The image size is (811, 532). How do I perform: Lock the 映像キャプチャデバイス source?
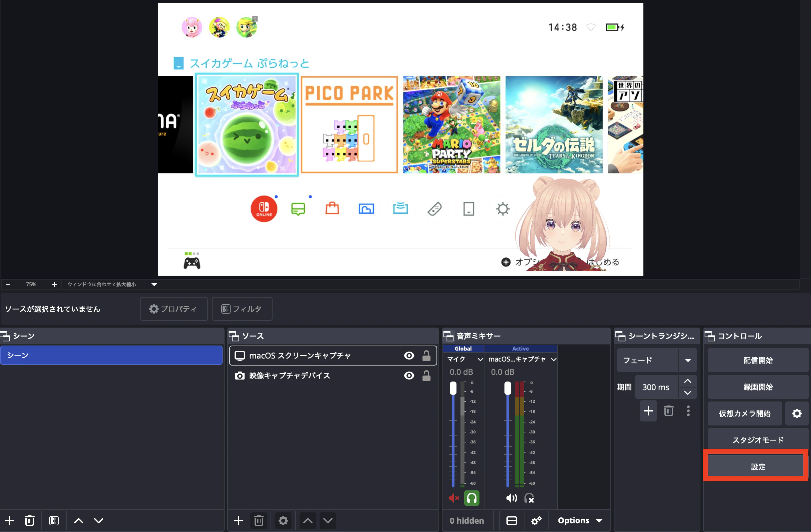[x=426, y=376]
